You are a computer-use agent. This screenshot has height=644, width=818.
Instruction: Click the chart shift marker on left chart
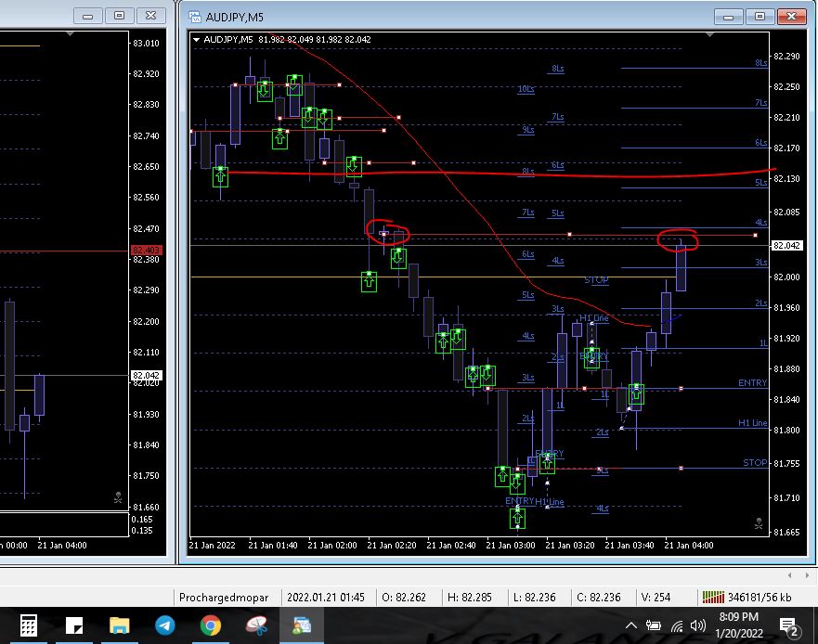point(70,34)
